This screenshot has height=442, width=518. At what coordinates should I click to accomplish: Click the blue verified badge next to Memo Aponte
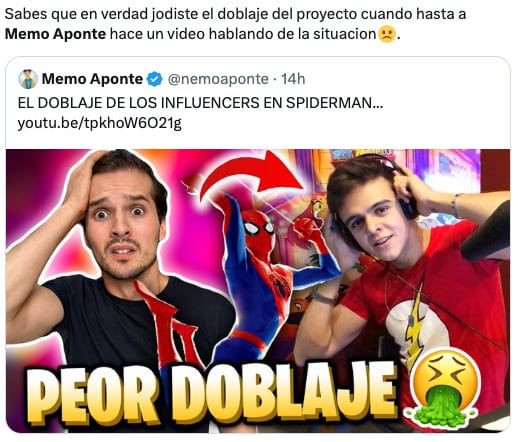click(x=154, y=79)
